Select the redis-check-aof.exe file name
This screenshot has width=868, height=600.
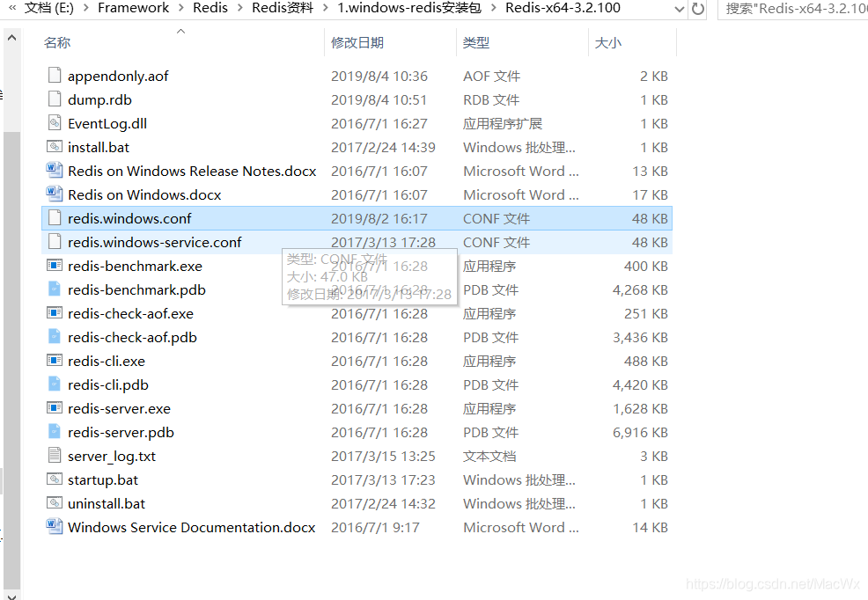tap(130, 314)
